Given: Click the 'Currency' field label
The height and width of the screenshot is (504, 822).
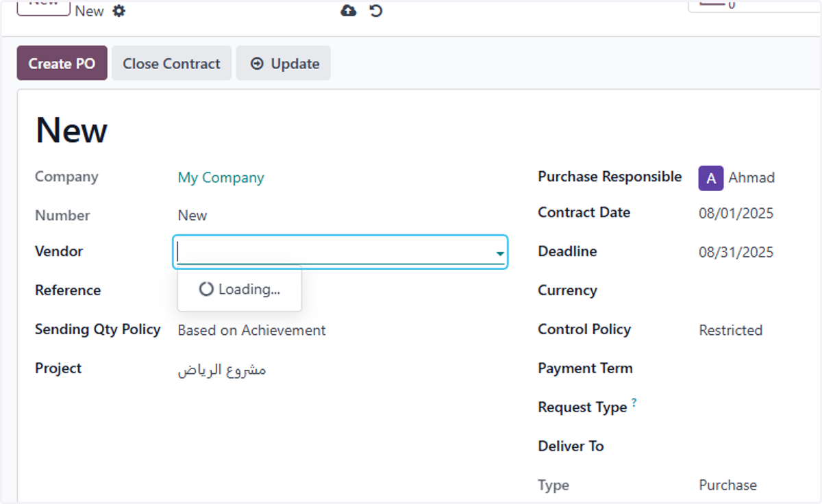Looking at the screenshot, I should point(567,290).
